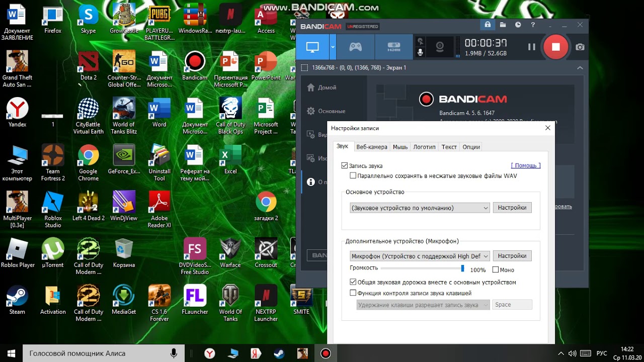This screenshot has height=362, width=644.
Task: Select the Adobe Reader XI desktop icon
Action: (159, 210)
